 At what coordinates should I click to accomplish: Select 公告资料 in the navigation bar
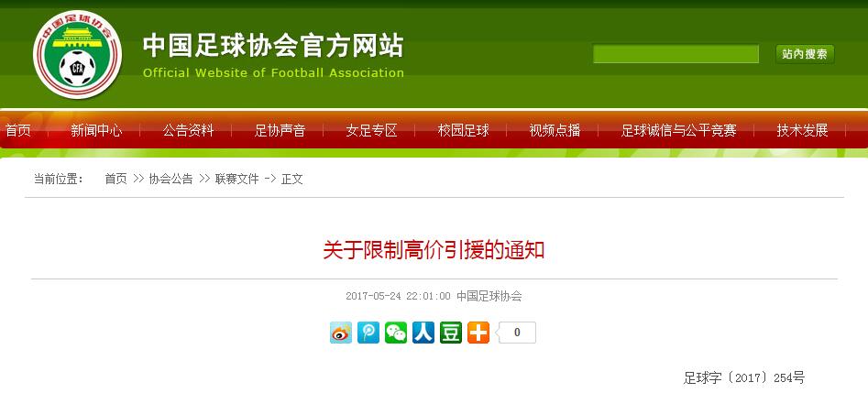click(x=188, y=131)
